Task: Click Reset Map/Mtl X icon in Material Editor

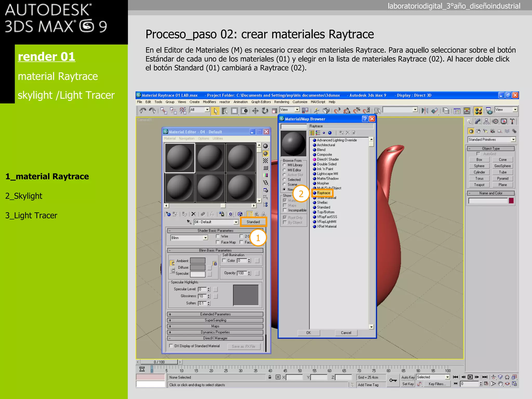Action: (194, 214)
